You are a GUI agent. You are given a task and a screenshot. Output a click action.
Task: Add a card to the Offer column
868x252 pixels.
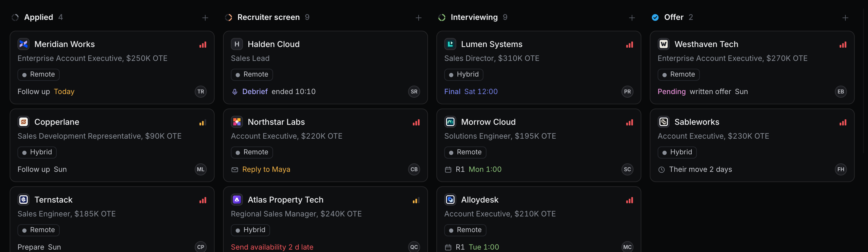(x=845, y=17)
